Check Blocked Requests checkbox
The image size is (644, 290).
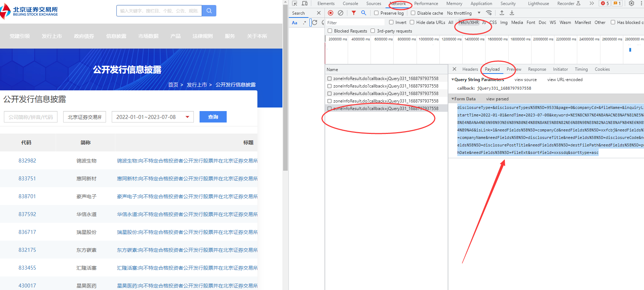pos(330,31)
